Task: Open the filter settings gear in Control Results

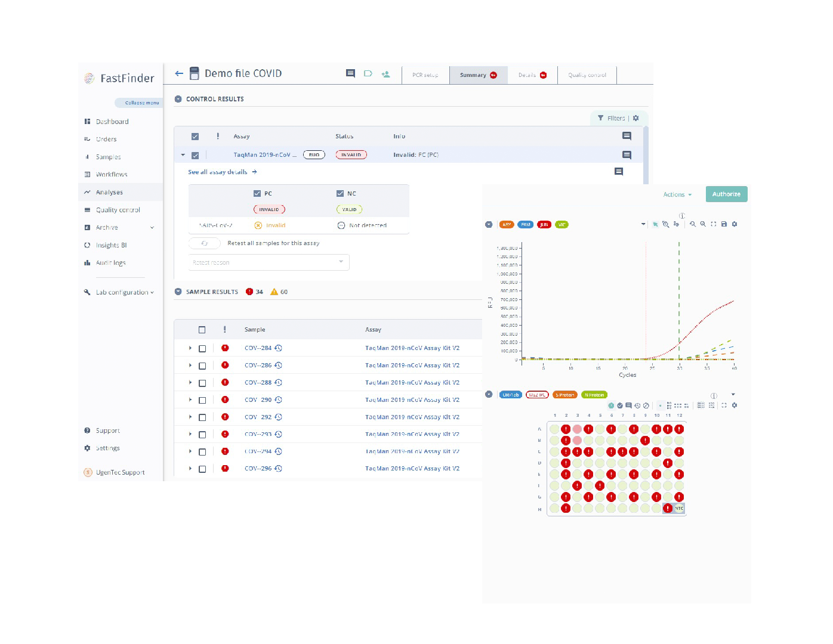Action: 636,118
